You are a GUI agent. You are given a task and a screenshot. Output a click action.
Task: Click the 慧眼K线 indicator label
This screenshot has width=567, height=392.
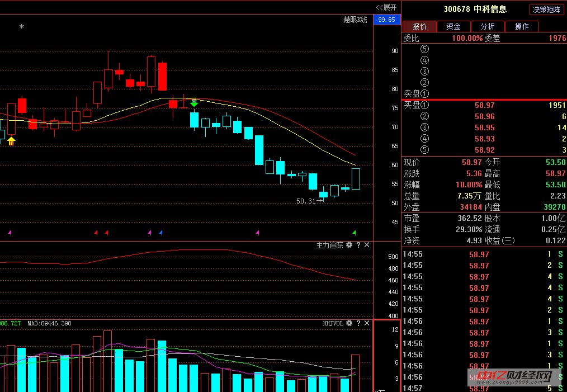(355, 20)
